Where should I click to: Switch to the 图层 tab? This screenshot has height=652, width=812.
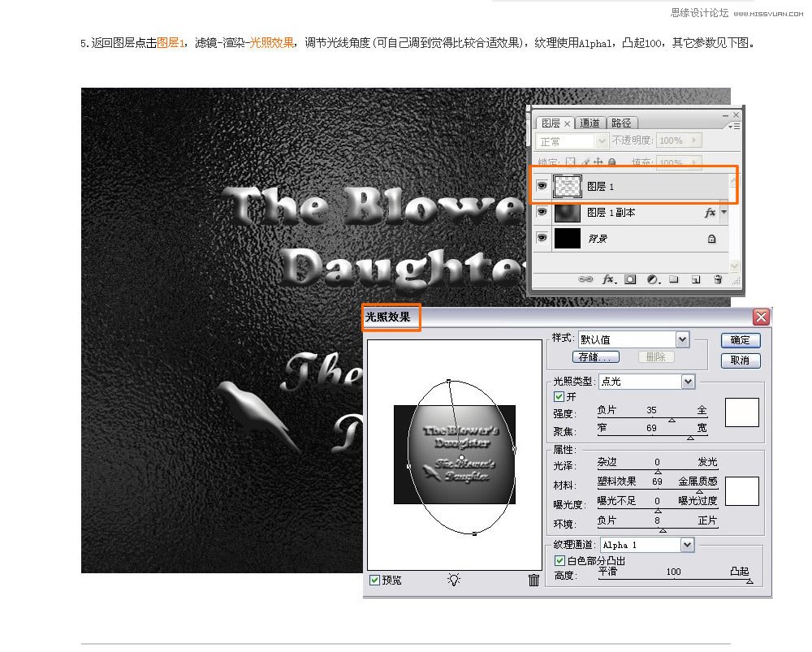[x=551, y=123]
